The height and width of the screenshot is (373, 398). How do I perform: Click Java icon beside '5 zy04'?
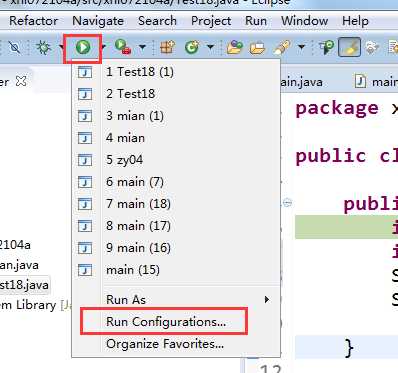click(85, 160)
